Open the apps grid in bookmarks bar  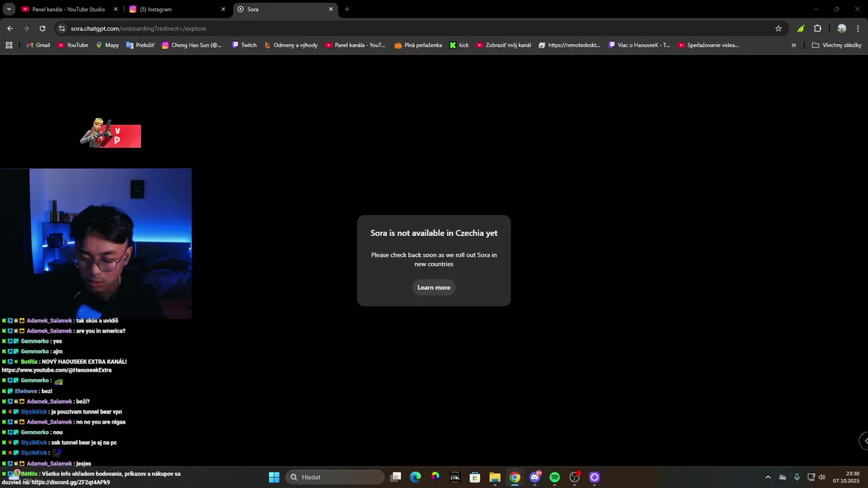pos(9,45)
